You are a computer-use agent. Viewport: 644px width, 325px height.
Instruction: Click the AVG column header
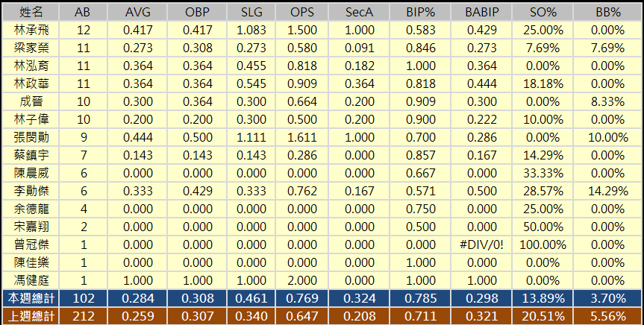point(137,13)
